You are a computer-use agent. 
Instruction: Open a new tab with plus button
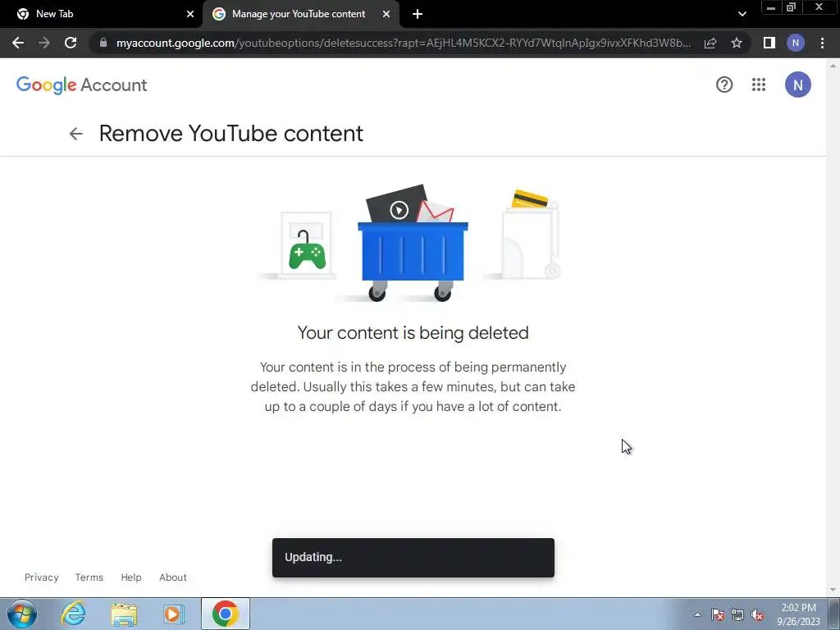tap(418, 14)
